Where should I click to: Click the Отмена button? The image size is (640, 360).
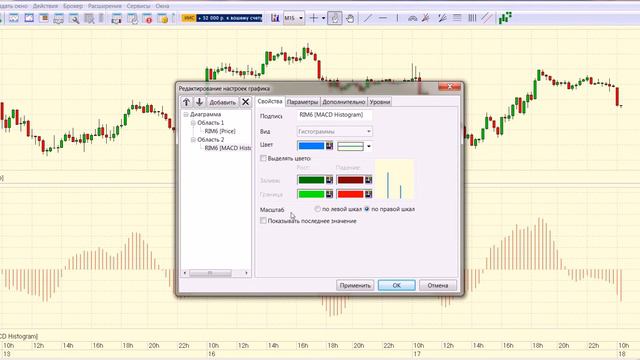pyautogui.click(x=438, y=285)
